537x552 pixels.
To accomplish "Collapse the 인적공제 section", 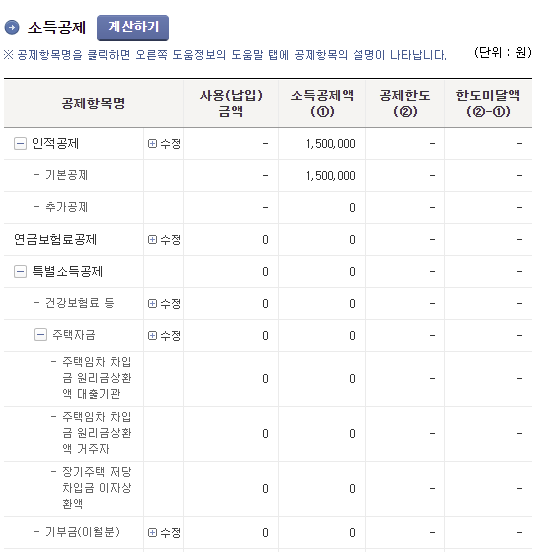I will [20, 144].
